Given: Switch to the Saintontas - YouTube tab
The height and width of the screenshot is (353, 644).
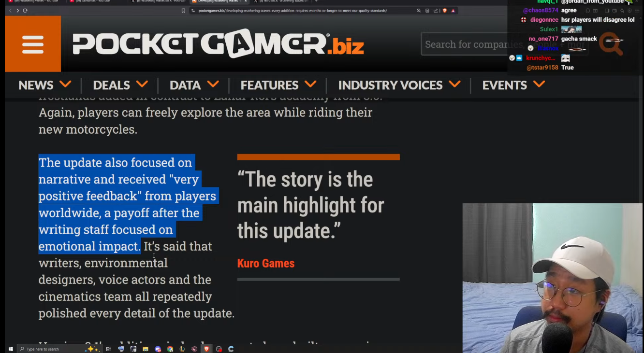Looking at the screenshot, I should (x=96, y=1).
